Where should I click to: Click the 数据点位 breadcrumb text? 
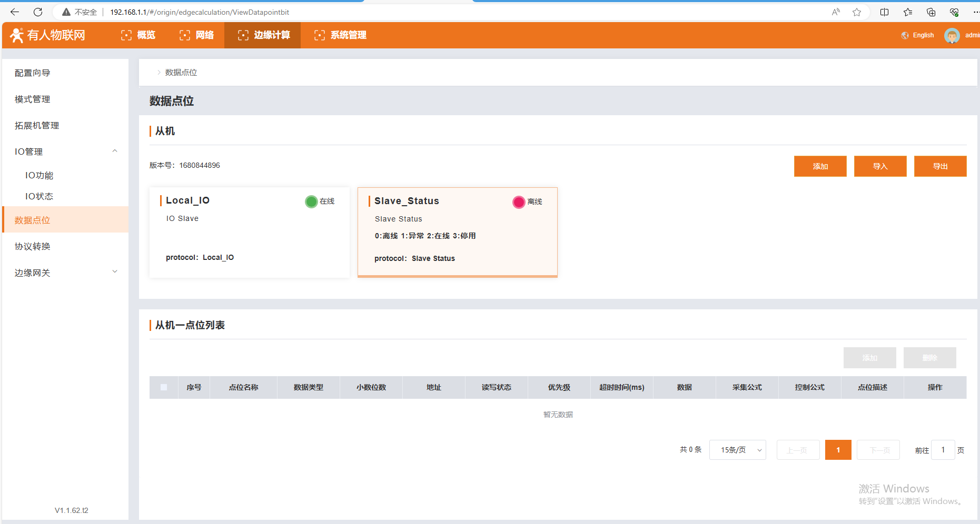[181, 73]
